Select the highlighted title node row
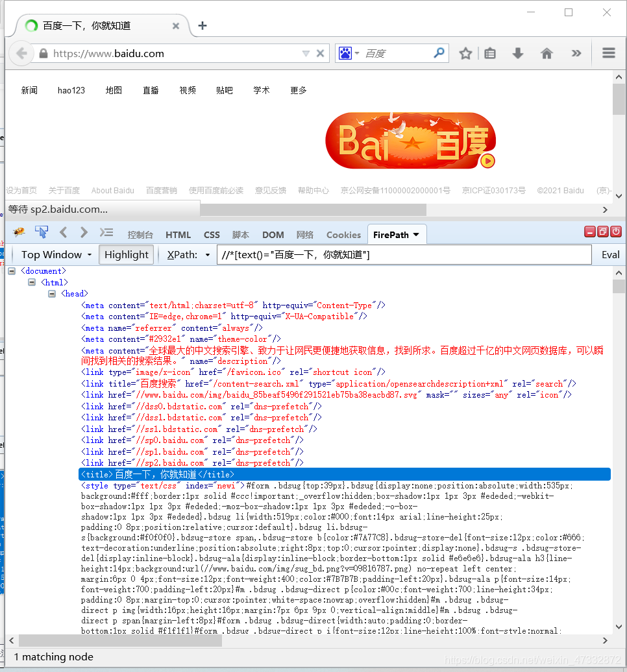 345,474
